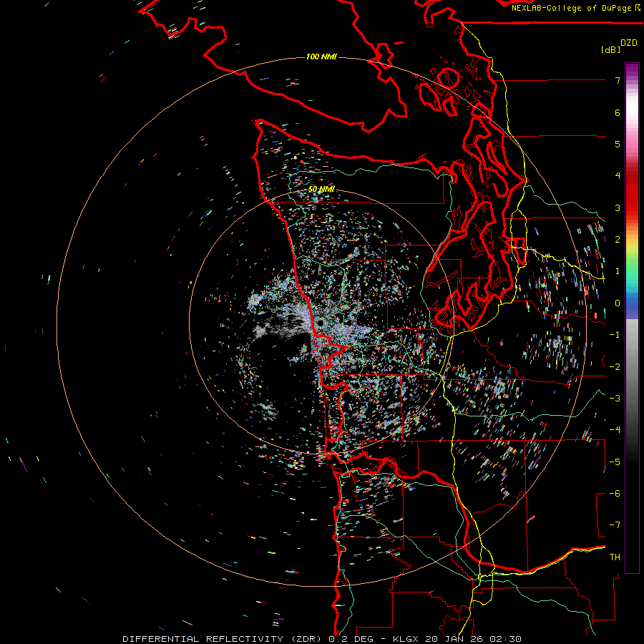Click the [dB] unit label
Screen dimensions: 644x644
click(x=611, y=49)
